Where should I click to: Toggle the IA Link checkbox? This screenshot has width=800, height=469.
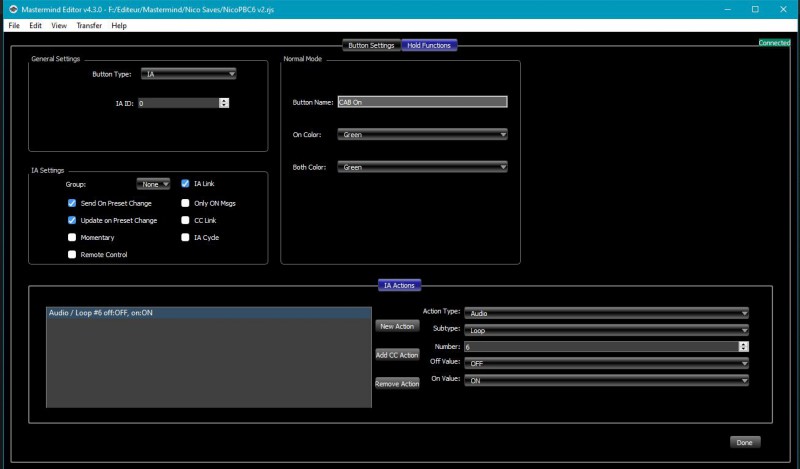(x=186, y=184)
